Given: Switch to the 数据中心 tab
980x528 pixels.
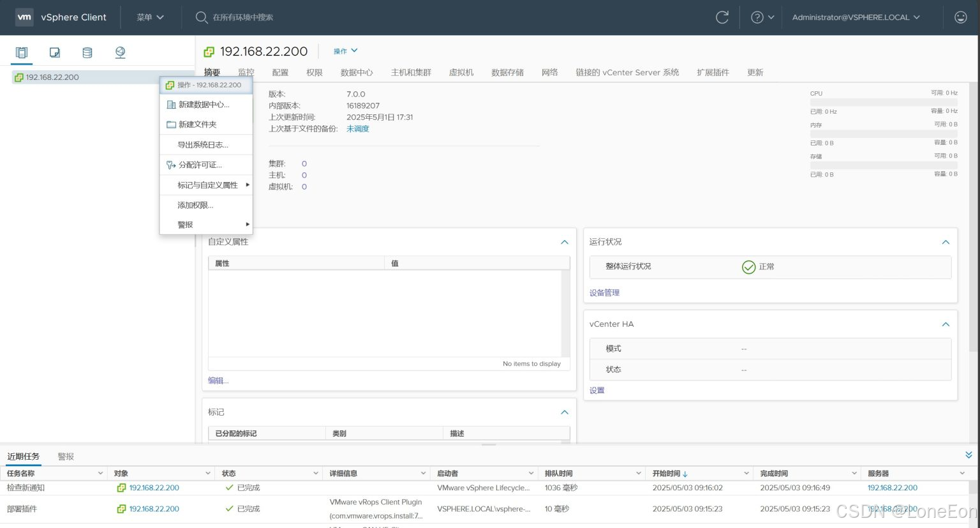Looking at the screenshot, I should coord(357,73).
